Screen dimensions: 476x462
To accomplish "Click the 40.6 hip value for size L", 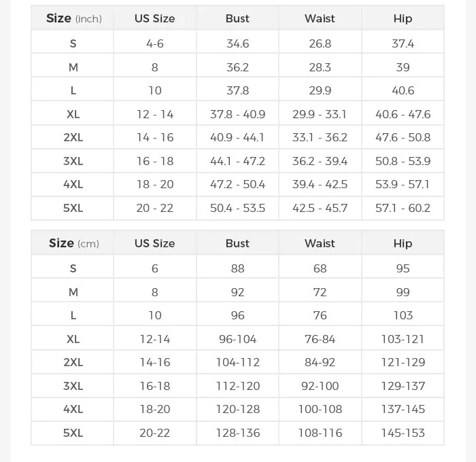I will (x=403, y=90).
